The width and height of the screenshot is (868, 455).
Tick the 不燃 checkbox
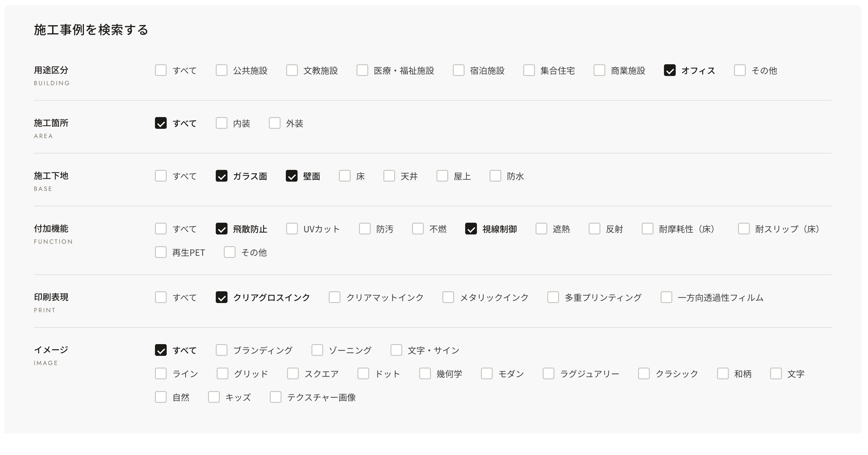418,229
